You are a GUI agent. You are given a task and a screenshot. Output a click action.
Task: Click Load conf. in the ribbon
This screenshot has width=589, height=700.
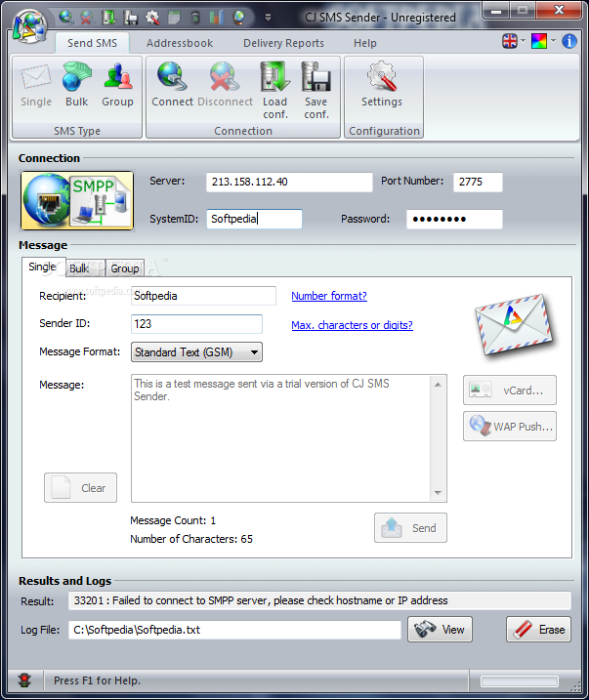275,91
